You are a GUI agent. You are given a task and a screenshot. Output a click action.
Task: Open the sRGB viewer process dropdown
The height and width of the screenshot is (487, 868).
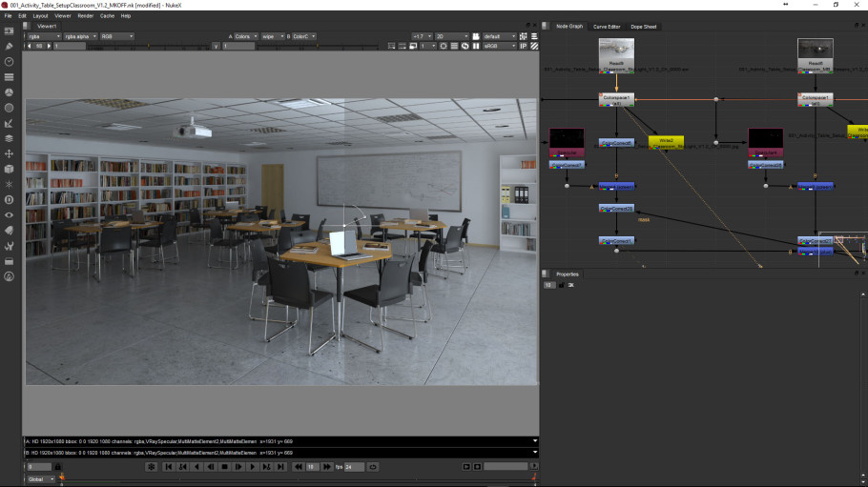[499, 46]
